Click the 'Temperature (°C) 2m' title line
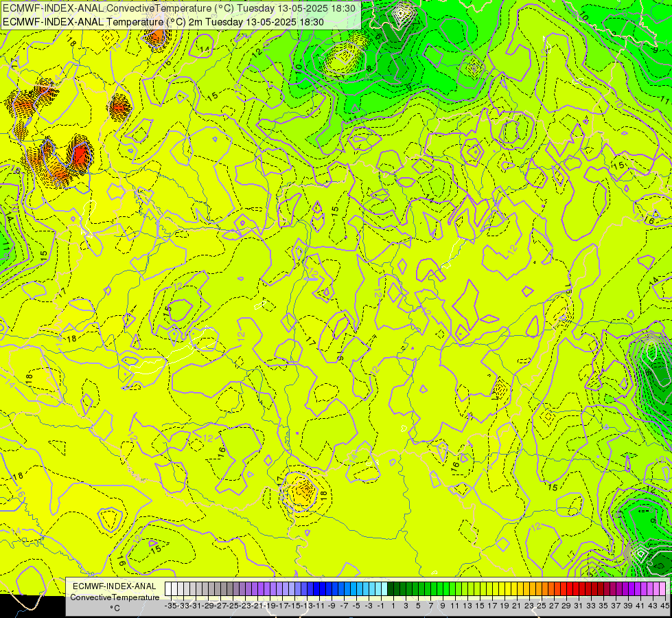This screenshot has height=618, width=672. [163, 22]
